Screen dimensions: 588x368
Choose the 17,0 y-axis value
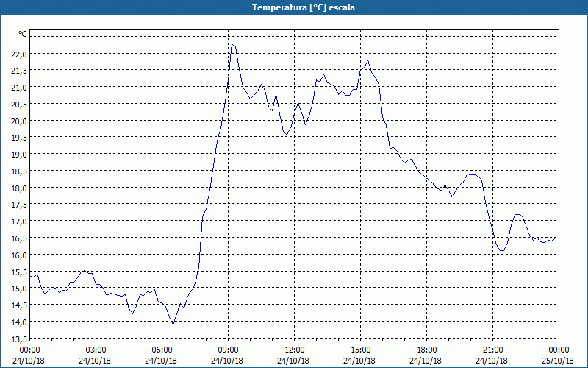[x=20, y=222]
